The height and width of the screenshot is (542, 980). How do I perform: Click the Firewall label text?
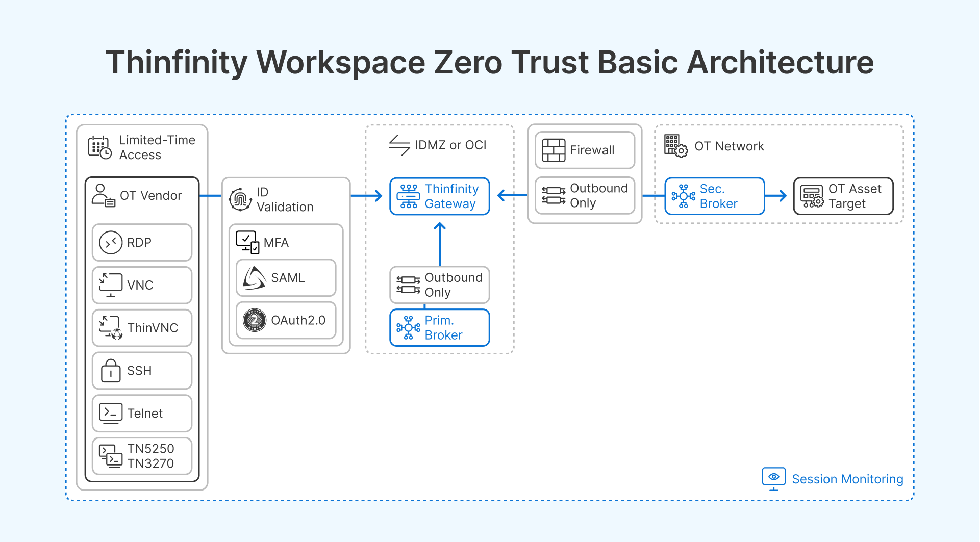[592, 150]
